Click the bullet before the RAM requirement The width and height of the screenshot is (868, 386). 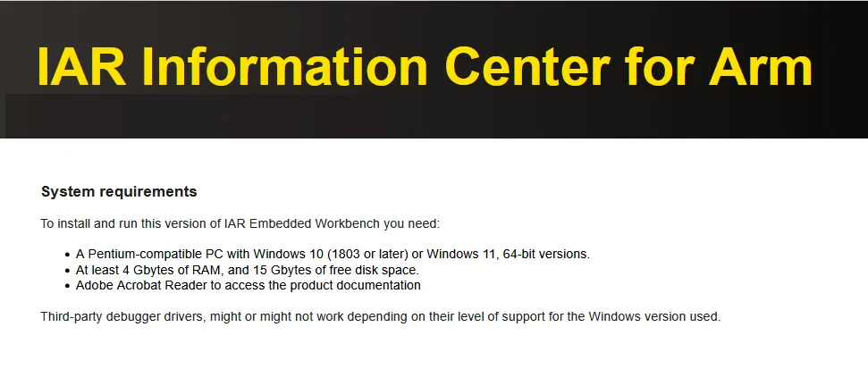(67, 270)
